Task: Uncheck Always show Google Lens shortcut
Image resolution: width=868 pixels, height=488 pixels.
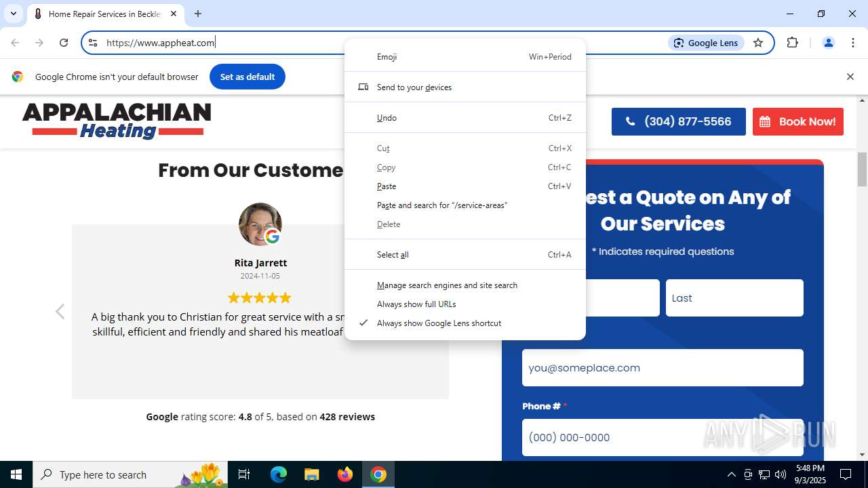Action: [465, 323]
